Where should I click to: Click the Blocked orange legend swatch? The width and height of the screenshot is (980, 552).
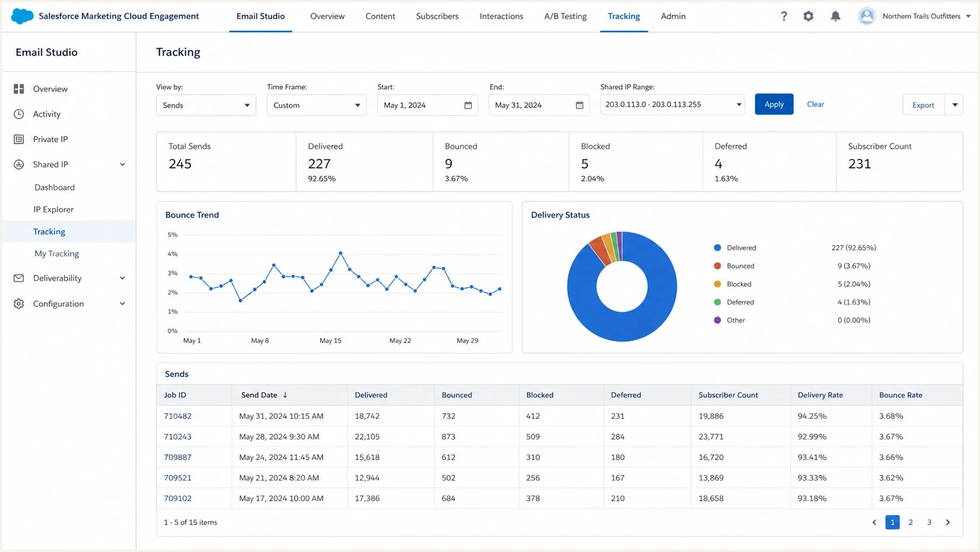[717, 284]
